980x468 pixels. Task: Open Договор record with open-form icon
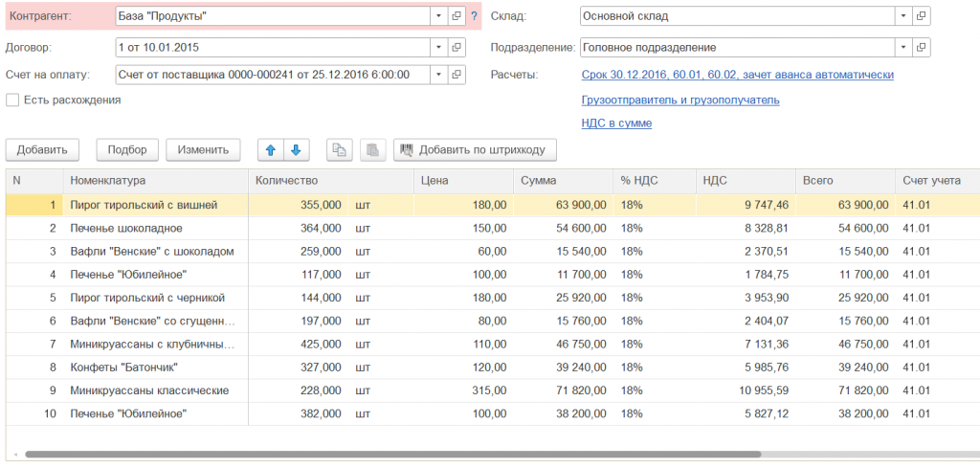(457, 47)
